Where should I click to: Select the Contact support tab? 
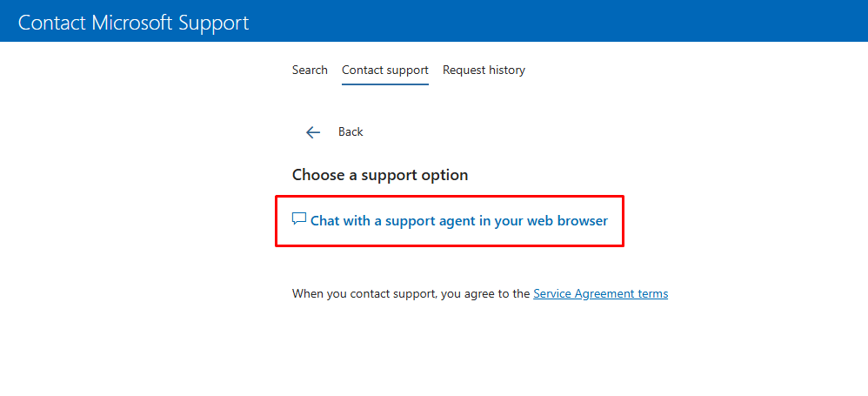385,70
